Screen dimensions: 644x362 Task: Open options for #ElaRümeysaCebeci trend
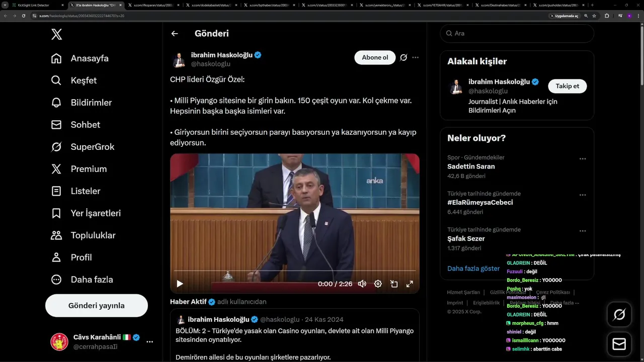click(x=583, y=195)
